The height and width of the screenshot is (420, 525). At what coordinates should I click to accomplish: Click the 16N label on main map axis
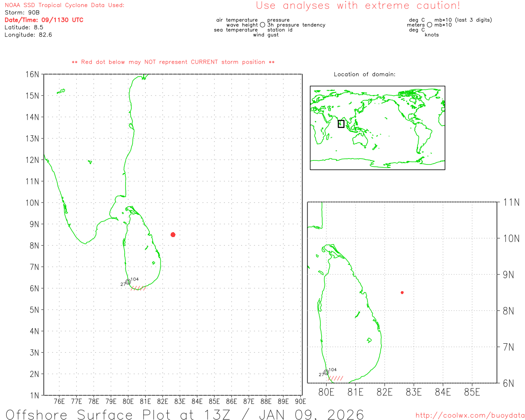(32, 75)
